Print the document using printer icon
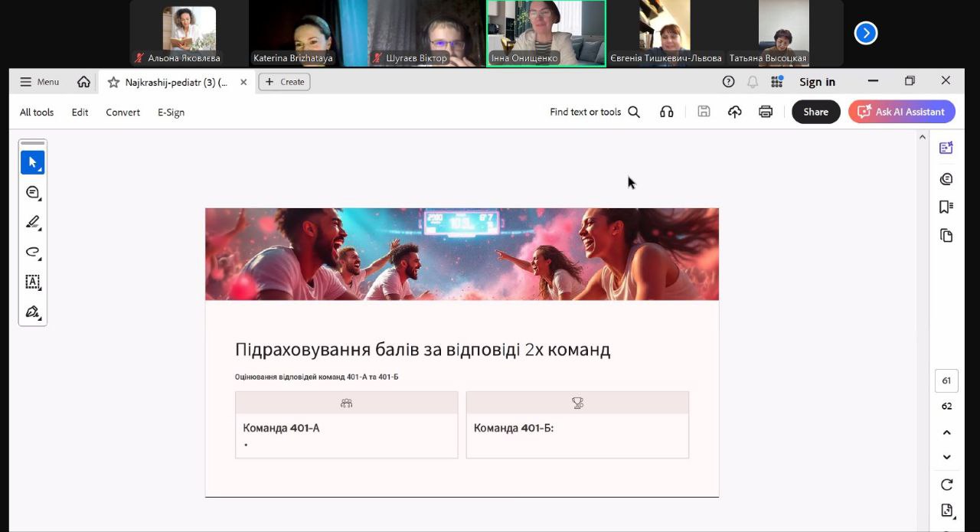Screen dimensions: 980x532 coord(765,112)
